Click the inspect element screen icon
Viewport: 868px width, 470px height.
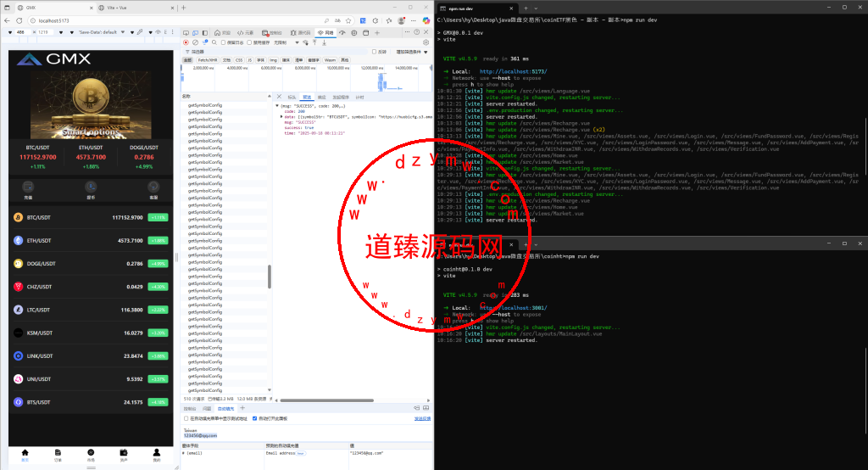(186, 33)
